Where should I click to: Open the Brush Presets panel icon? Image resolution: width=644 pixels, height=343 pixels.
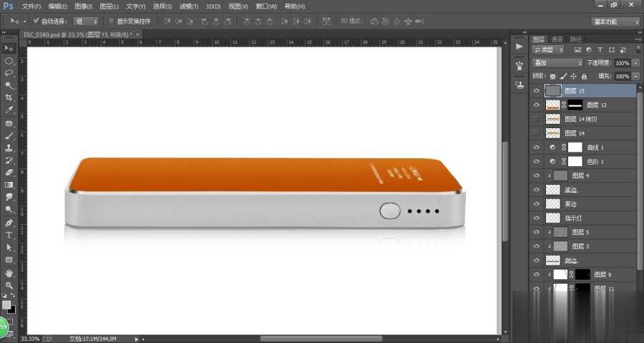coord(519,66)
